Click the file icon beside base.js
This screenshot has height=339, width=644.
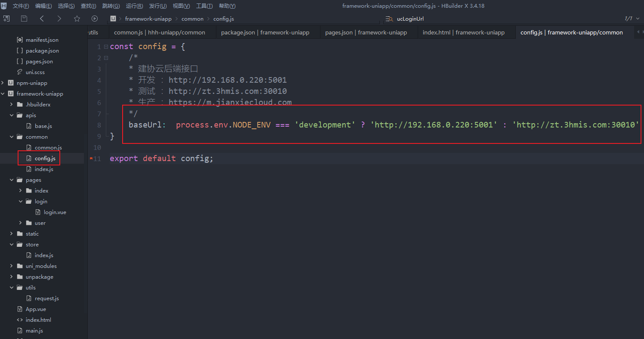29,126
